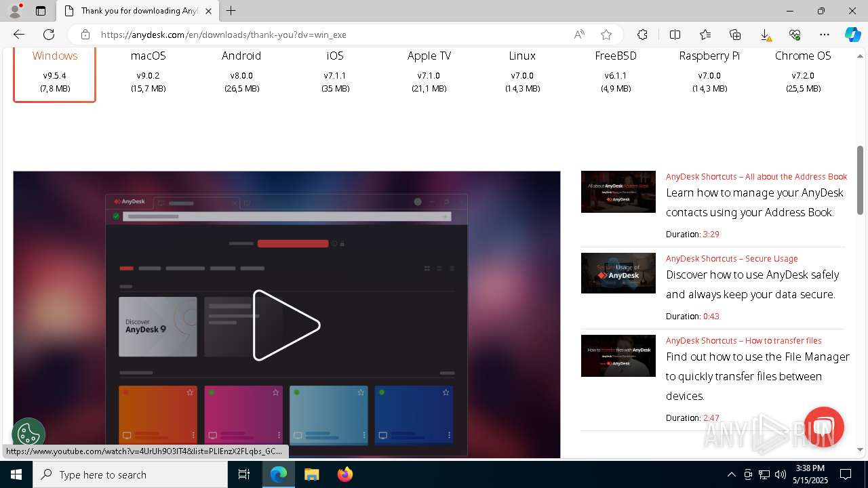The height and width of the screenshot is (488, 868).
Task: Open volume control in tray
Action: point(780,474)
